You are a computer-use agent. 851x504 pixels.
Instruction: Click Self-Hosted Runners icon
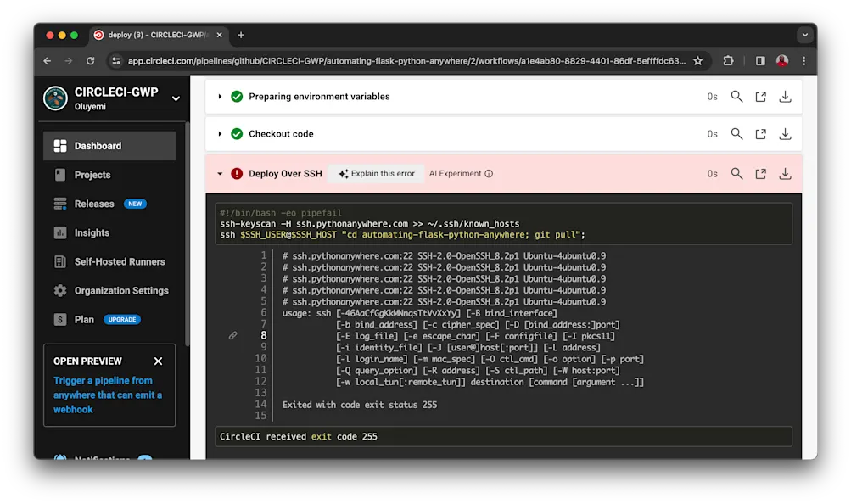(60, 261)
